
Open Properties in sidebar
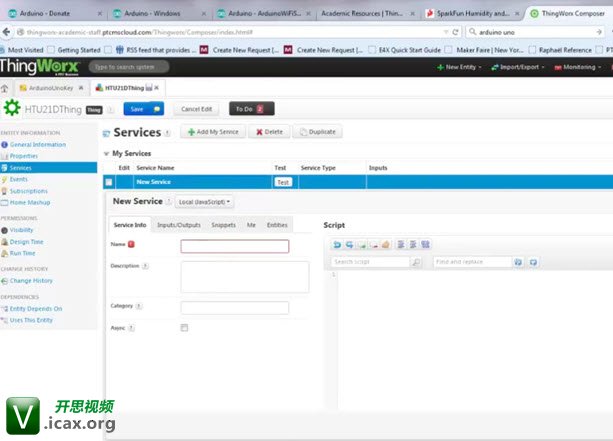(x=24, y=156)
